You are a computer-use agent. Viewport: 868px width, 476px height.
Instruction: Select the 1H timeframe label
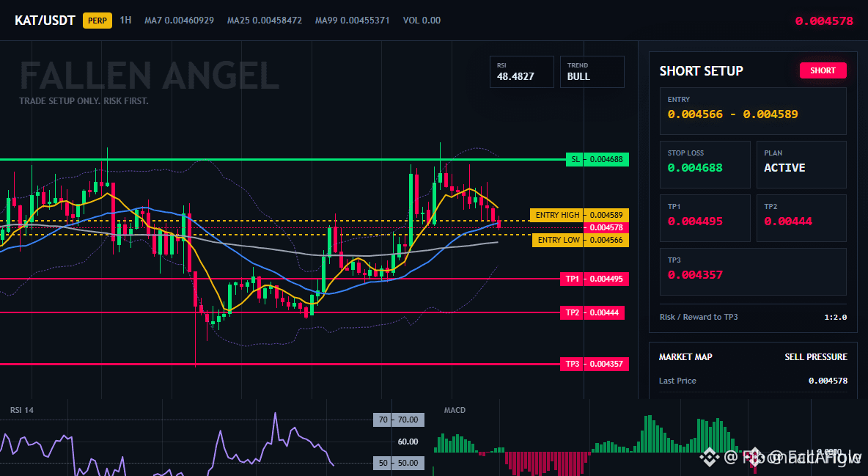(125, 20)
